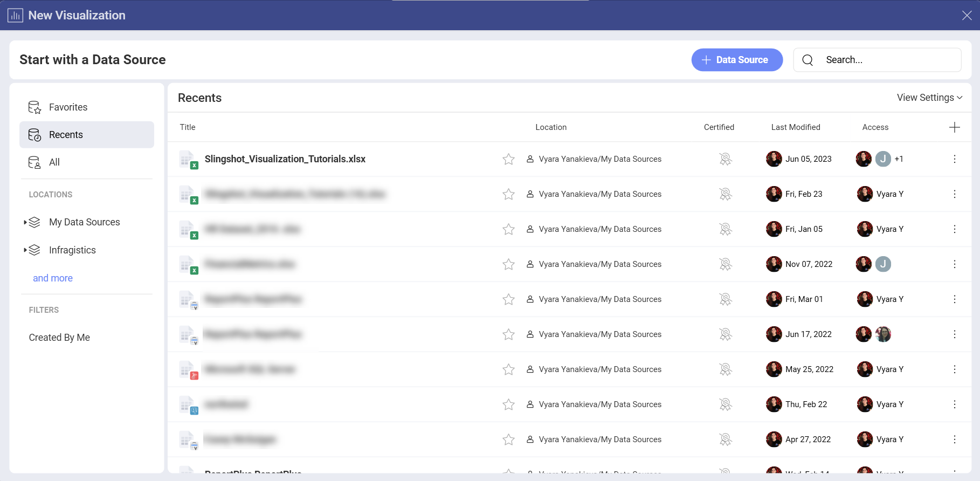Click the J avatar in Slingshot_Visualization_Tutorials row

(x=883, y=159)
